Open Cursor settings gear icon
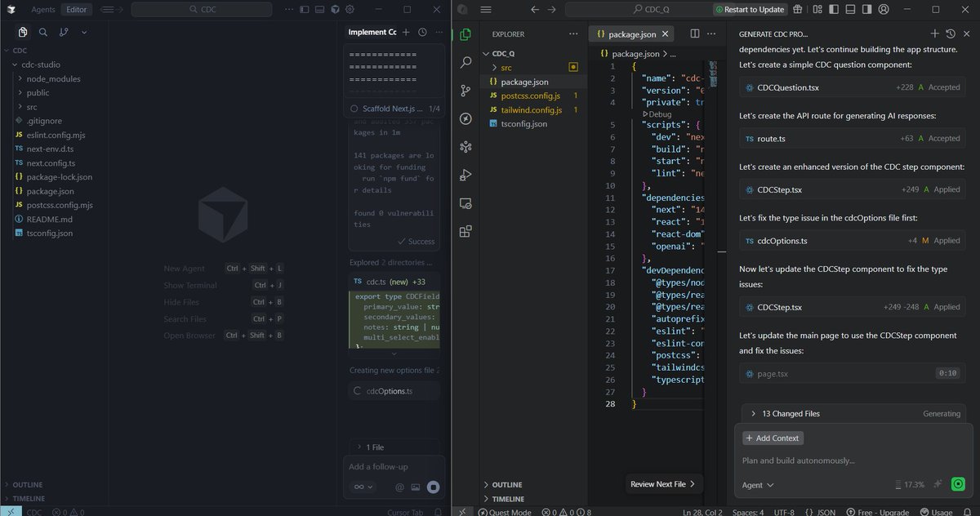The image size is (980, 516). click(350, 10)
